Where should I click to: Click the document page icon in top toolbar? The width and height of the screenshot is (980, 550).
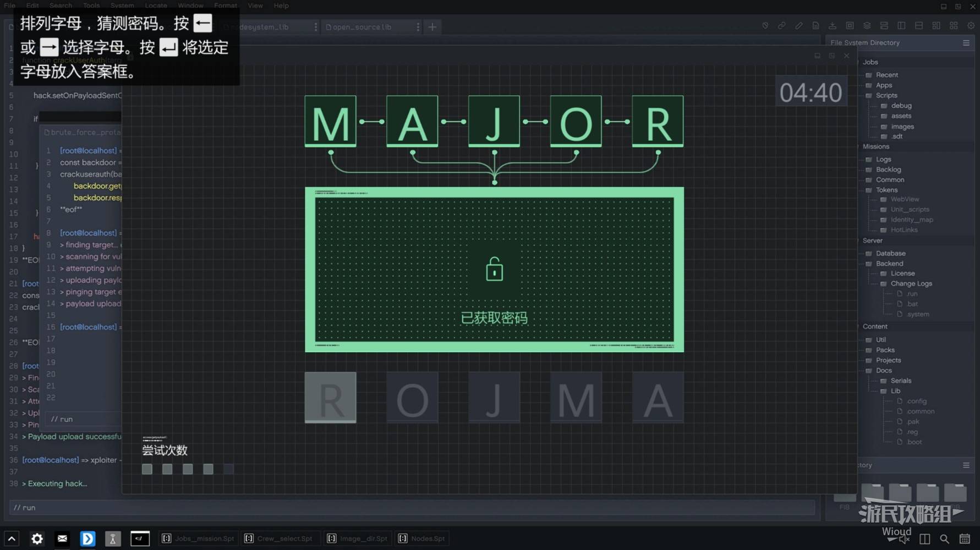(815, 26)
